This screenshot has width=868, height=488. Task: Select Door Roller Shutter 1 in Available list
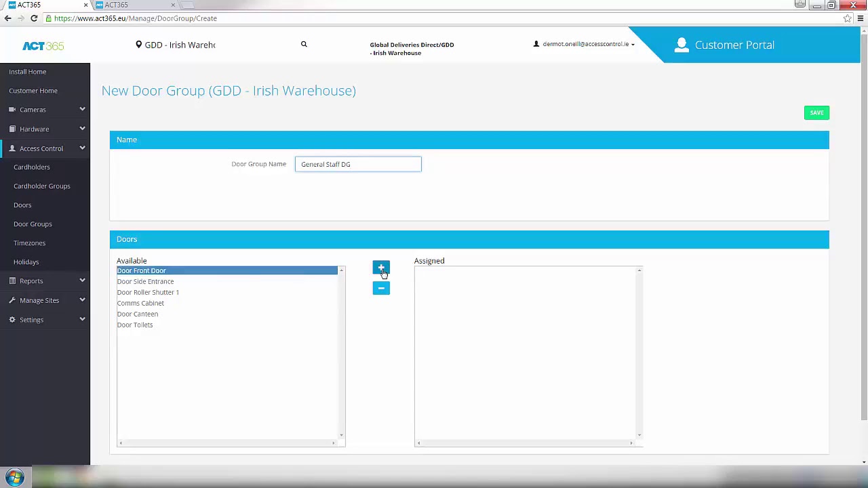click(x=226, y=292)
